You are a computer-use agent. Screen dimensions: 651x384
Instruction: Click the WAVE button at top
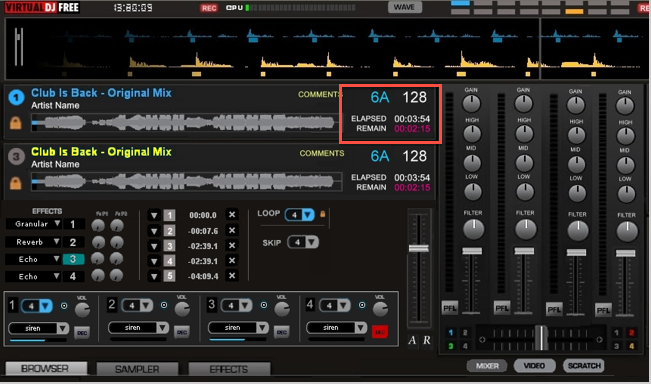tap(404, 7)
